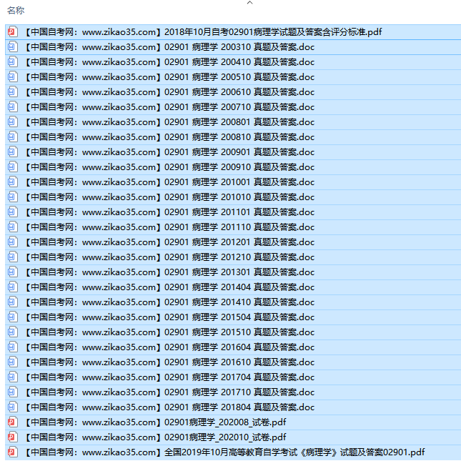Click the doc icon for 201001 真题及答案
Screen dimensions: 461x476
click(12, 182)
